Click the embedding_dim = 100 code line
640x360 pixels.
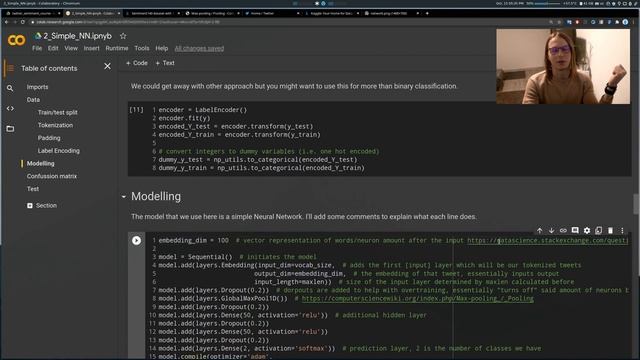[x=193, y=240]
